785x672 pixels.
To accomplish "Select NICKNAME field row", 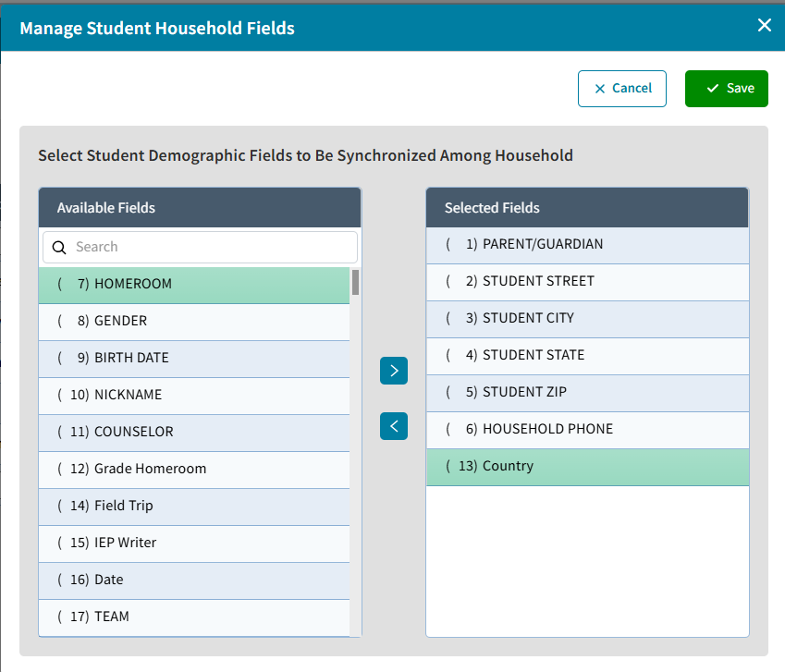I will (194, 397).
